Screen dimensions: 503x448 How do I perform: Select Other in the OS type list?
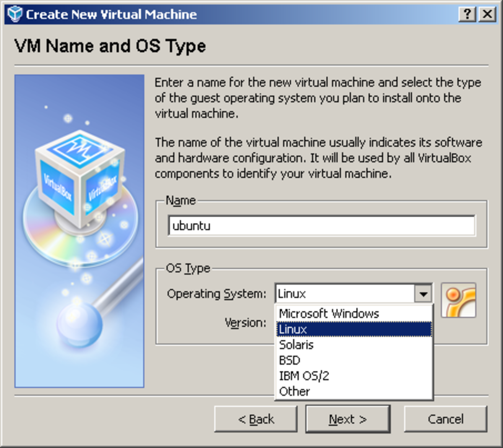coord(295,391)
